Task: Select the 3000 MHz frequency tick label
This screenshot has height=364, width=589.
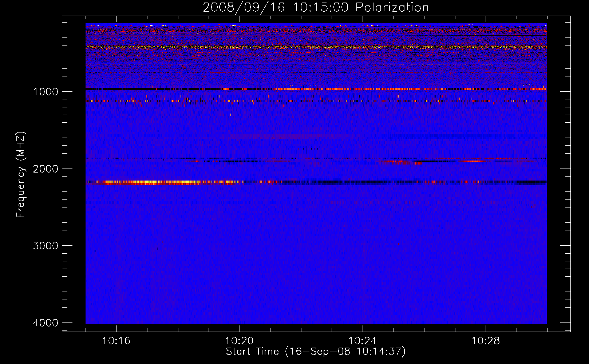Action: 46,246
